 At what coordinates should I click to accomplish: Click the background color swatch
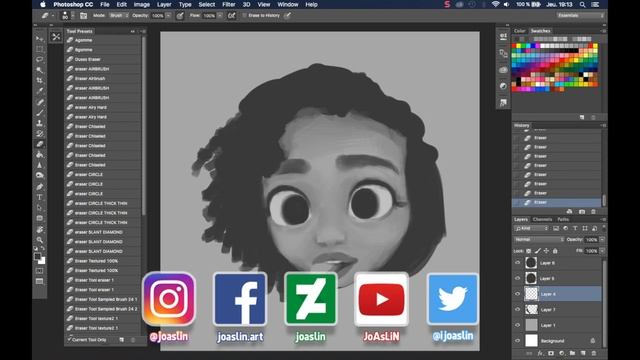pos(42,261)
